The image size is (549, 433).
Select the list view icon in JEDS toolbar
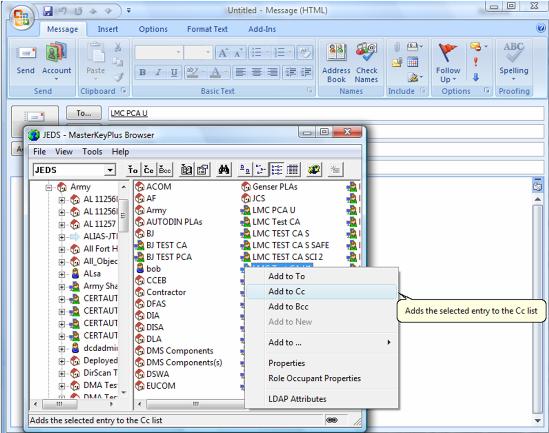(276, 170)
